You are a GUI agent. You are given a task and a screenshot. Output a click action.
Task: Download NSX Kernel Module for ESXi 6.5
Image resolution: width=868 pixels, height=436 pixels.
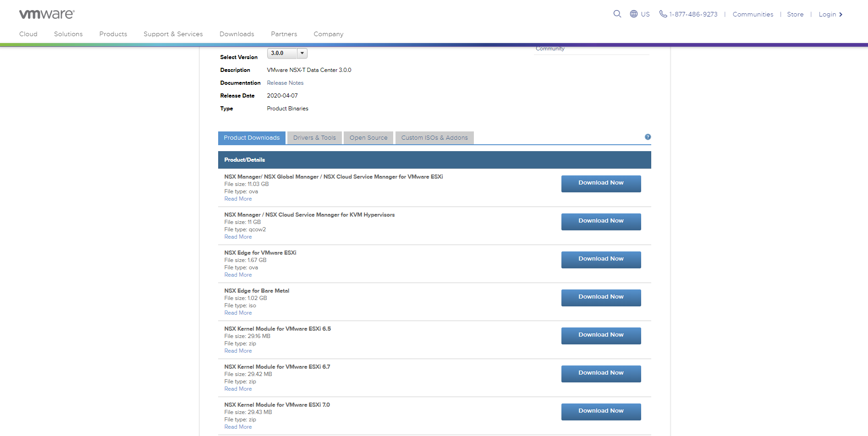(601, 336)
